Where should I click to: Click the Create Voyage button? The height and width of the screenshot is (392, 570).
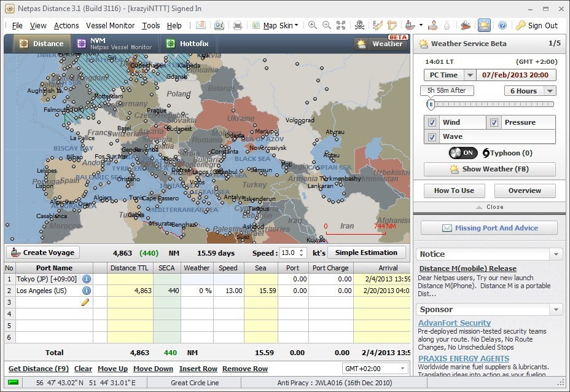point(43,253)
